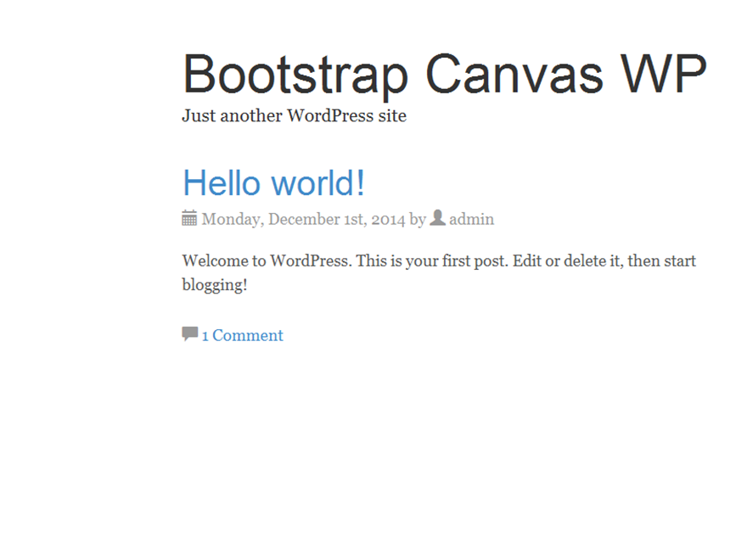This screenshot has width=747, height=560.
Task: Open the Hello world! post
Action: (x=273, y=182)
